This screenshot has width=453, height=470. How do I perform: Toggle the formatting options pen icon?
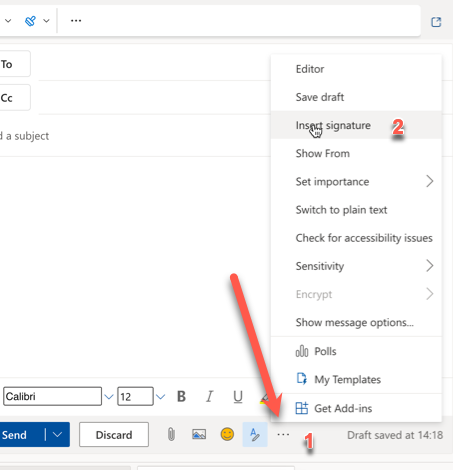[x=255, y=434]
